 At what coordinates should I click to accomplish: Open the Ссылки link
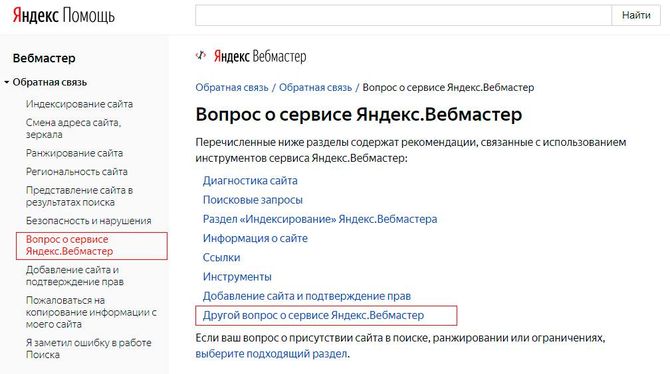click(221, 257)
